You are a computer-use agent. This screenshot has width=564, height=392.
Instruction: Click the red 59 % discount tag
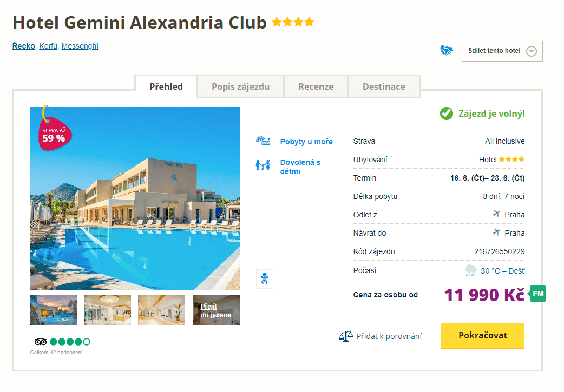click(x=54, y=133)
